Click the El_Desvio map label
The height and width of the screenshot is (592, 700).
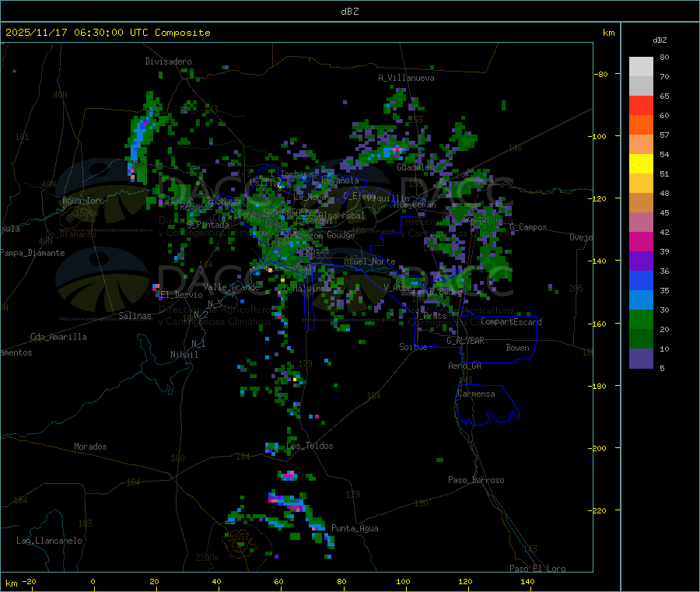point(181,295)
